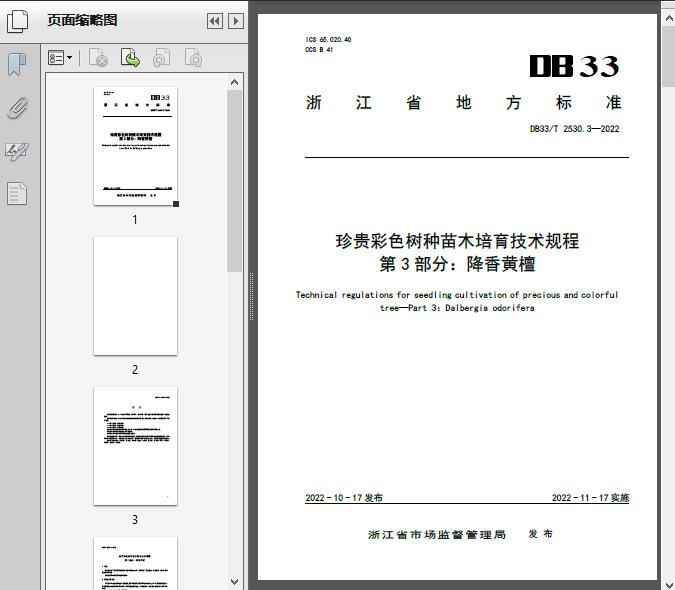Select the partially visible page 4 thumbnail
This screenshot has height=590, width=675.
[x=135, y=562]
